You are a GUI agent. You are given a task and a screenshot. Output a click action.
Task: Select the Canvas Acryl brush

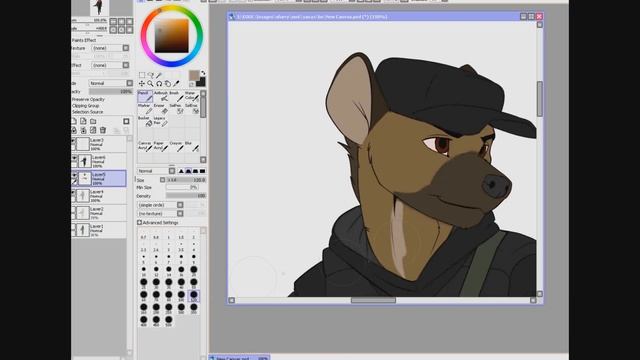pos(145,147)
